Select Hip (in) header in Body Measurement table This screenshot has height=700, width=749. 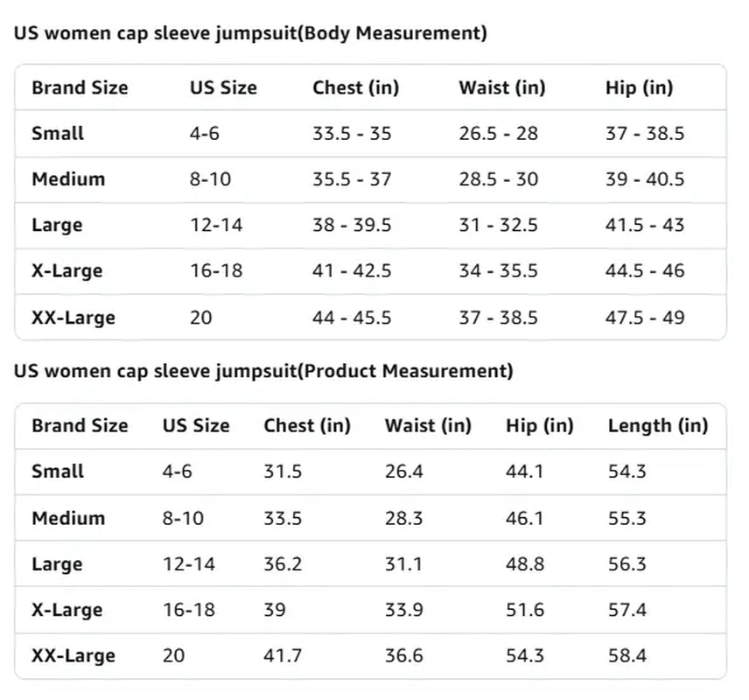tap(639, 87)
